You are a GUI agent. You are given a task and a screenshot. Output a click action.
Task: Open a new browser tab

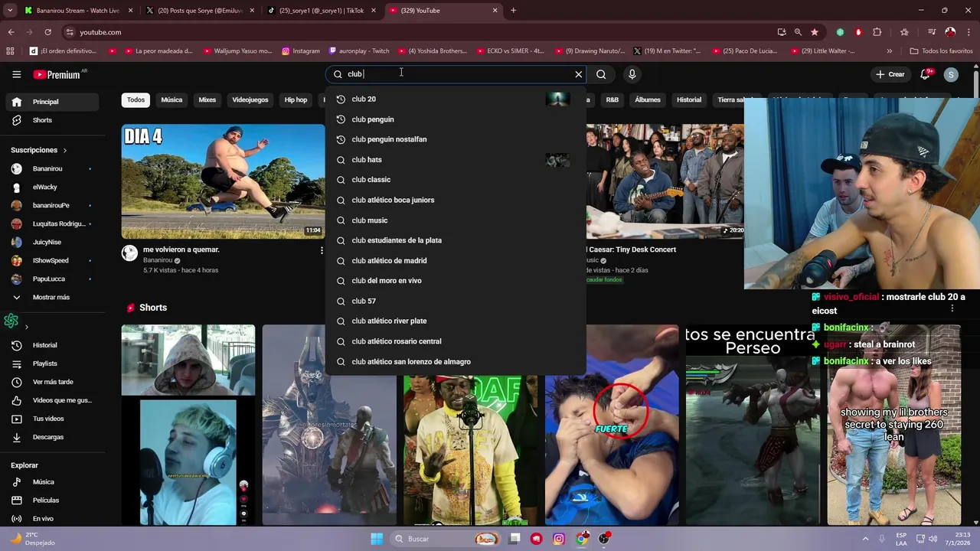coord(513,11)
